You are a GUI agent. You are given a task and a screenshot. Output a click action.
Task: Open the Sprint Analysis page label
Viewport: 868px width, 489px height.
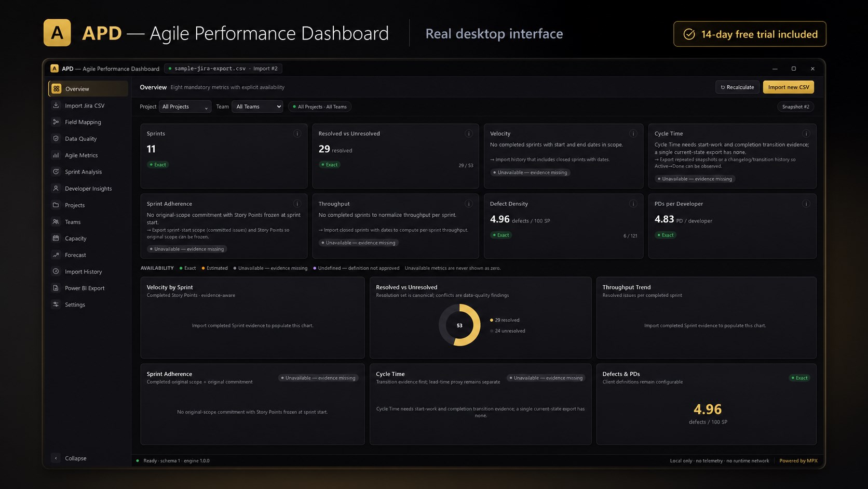[x=83, y=172]
